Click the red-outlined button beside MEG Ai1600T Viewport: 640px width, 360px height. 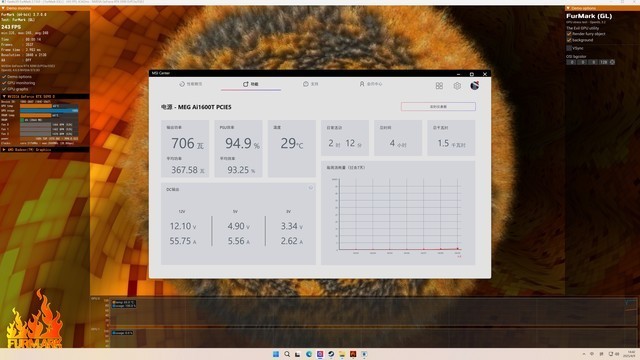438,107
